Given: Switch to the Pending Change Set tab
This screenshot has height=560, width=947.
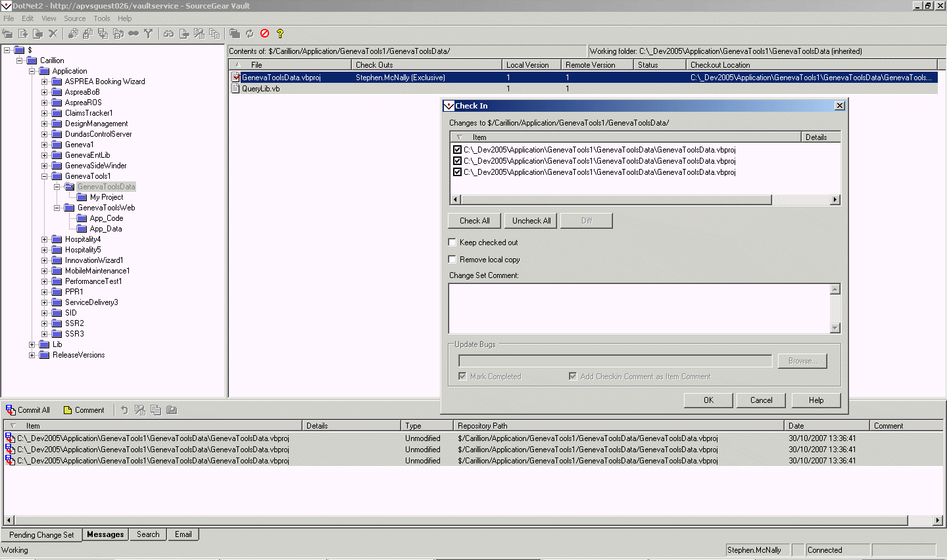Looking at the screenshot, I should pos(41,535).
